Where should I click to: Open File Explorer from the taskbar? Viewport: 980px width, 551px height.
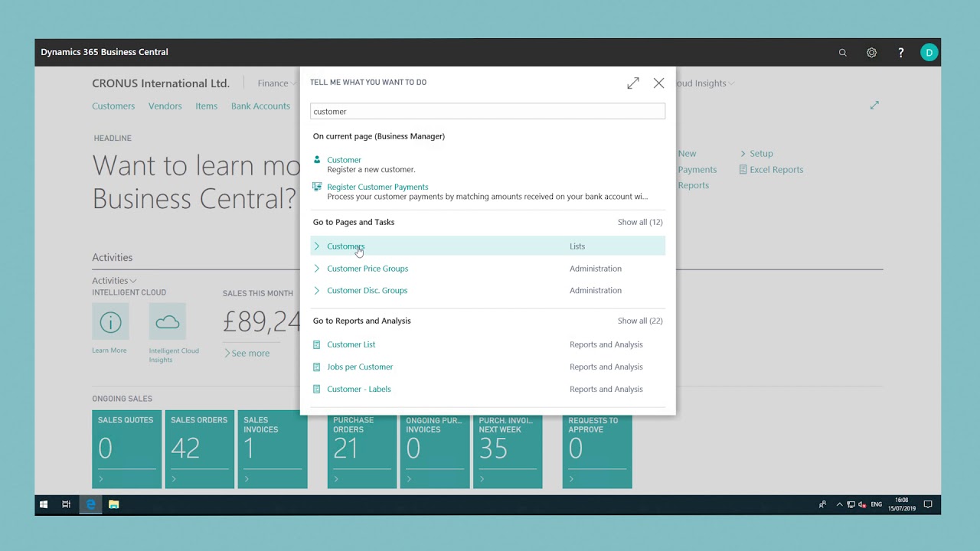pyautogui.click(x=114, y=504)
